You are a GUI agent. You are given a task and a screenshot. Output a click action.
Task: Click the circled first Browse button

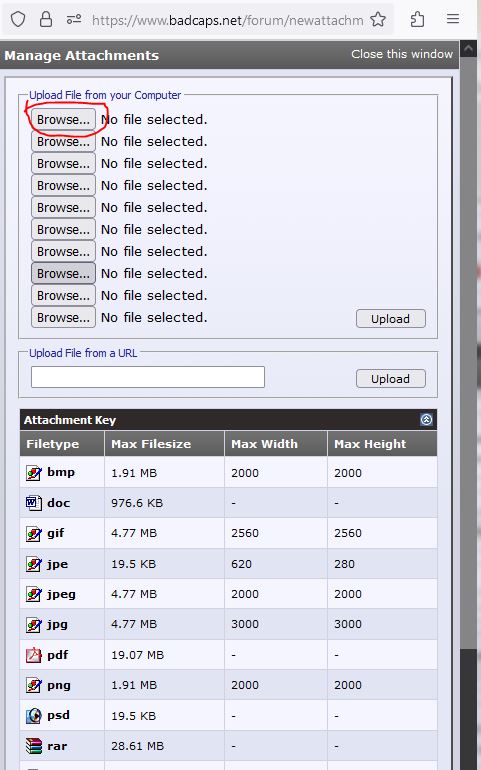(63, 119)
